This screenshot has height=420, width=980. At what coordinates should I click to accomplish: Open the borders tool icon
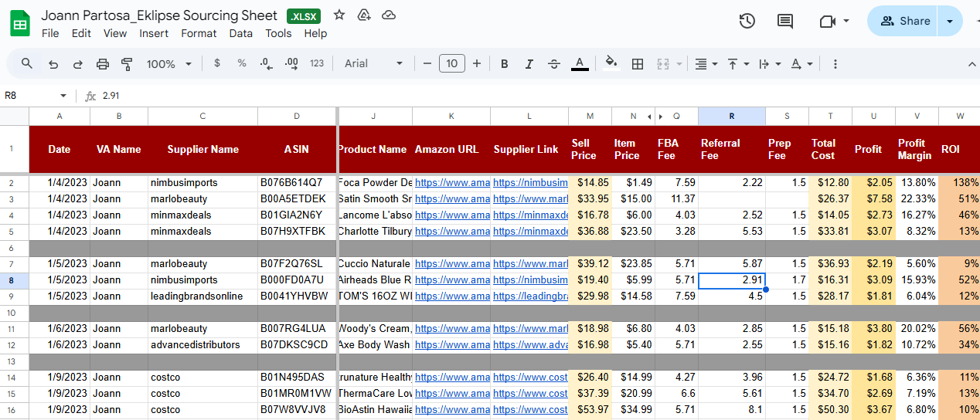click(638, 64)
